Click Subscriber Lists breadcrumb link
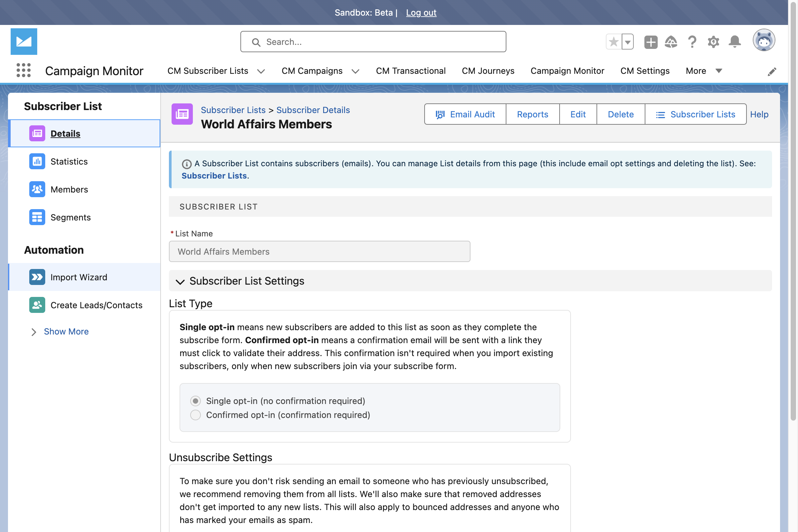The width and height of the screenshot is (798, 532). [x=233, y=110]
